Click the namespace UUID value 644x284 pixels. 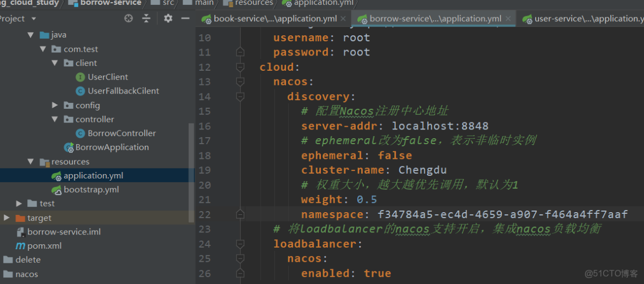[503, 214]
